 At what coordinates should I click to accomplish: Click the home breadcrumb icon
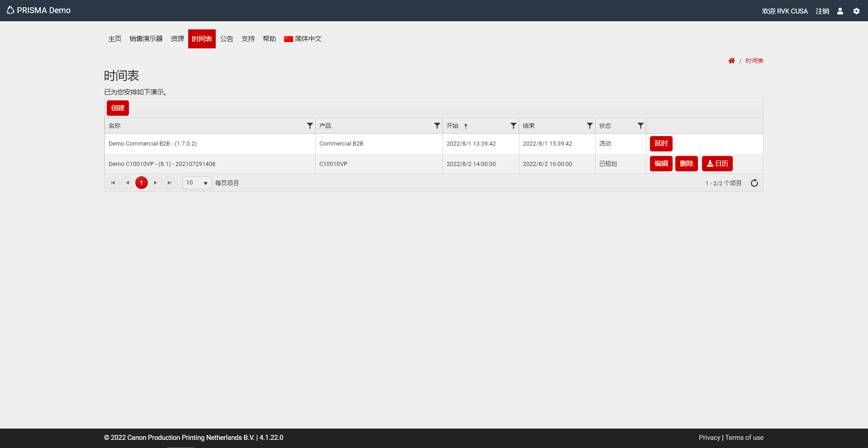pos(731,61)
